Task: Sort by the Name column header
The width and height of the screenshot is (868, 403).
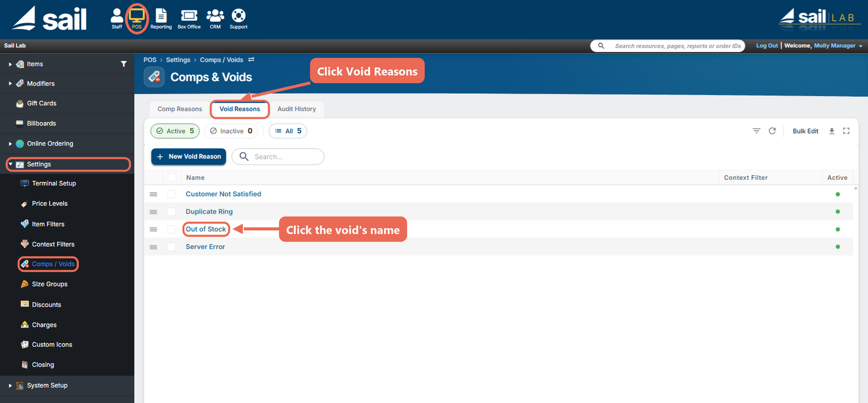Action: (195, 178)
